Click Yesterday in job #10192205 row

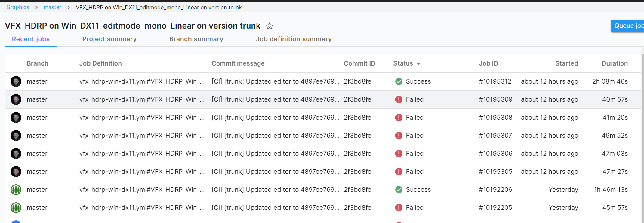[x=563, y=208]
